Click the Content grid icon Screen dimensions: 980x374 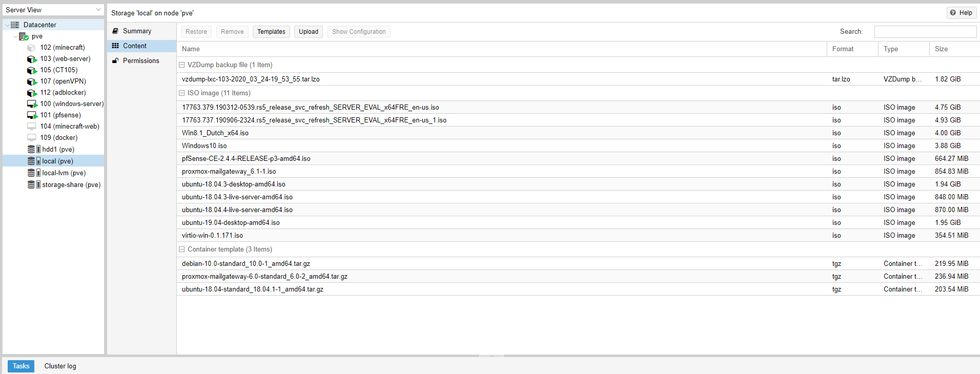[115, 46]
